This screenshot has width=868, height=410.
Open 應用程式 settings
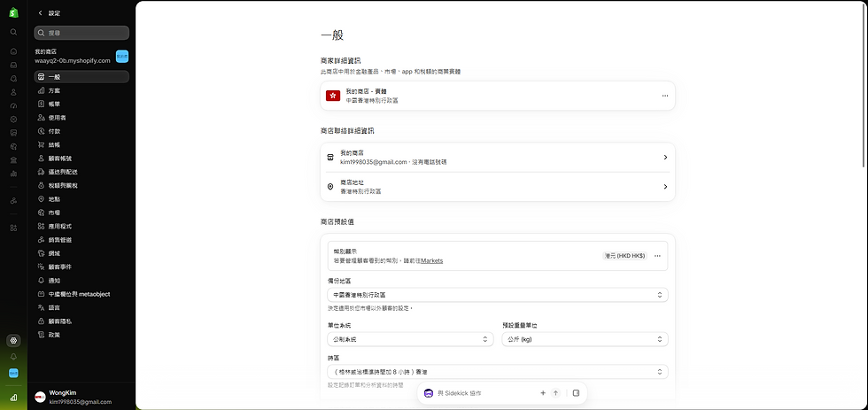pyautogui.click(x=81, y=227)
